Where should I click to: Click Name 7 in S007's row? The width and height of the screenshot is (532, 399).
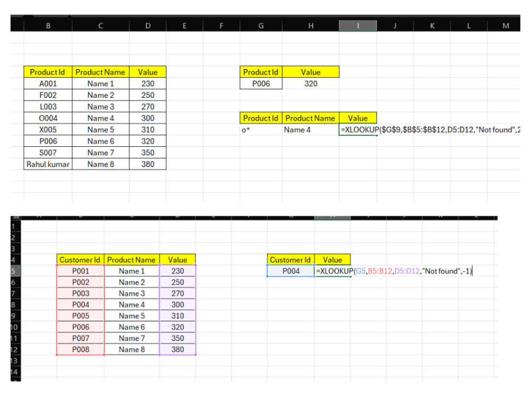coord(101,153)
